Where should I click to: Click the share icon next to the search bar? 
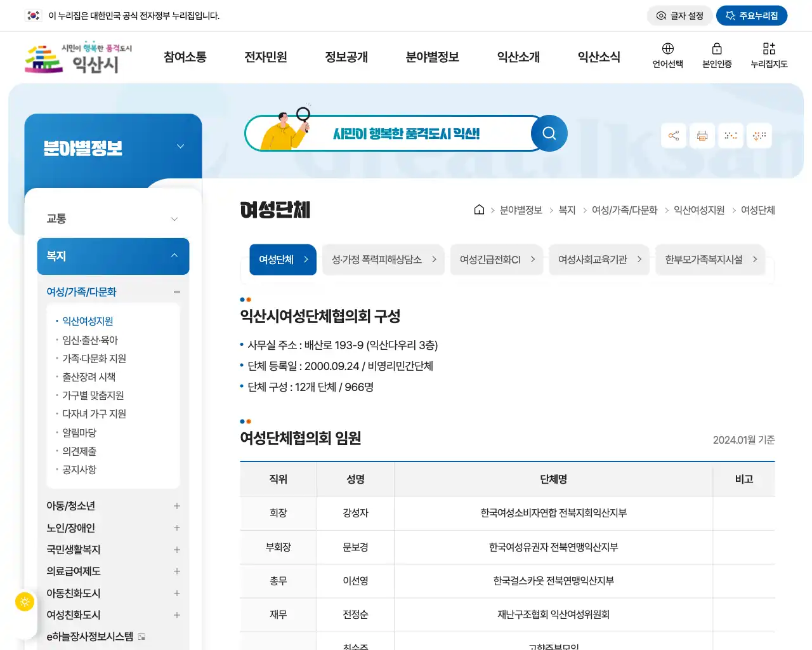673,135
